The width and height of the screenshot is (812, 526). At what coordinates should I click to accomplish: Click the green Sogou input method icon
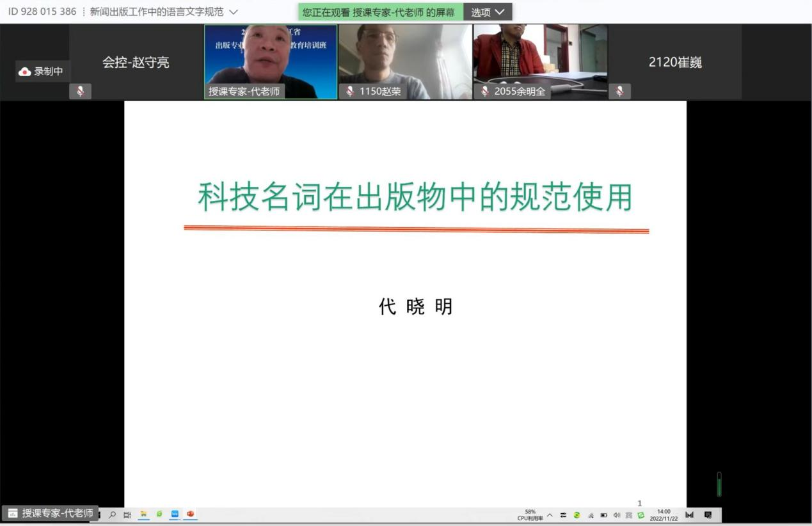641,515
